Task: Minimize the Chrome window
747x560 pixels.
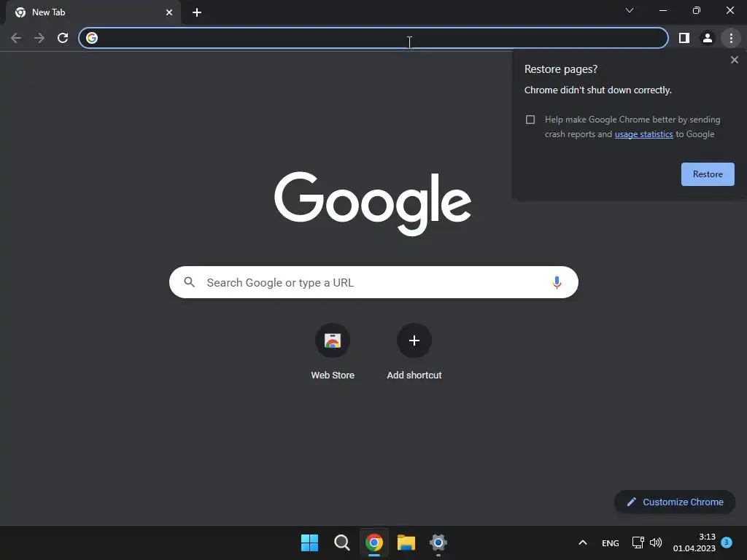Action: [x=662, y=10]
